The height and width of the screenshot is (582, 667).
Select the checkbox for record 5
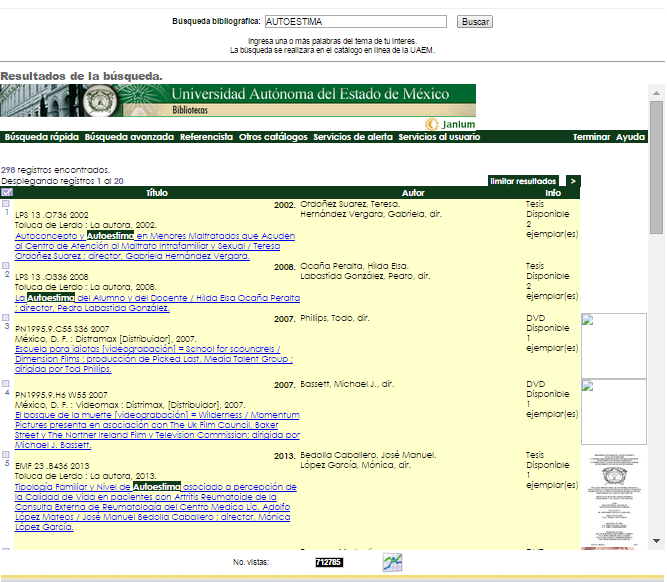coord(6,455)
